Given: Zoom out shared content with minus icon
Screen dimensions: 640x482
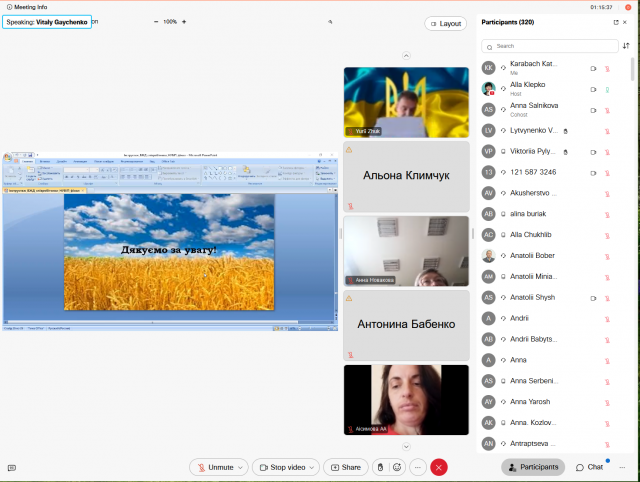Looking at the screenshot, I should 155,22.
